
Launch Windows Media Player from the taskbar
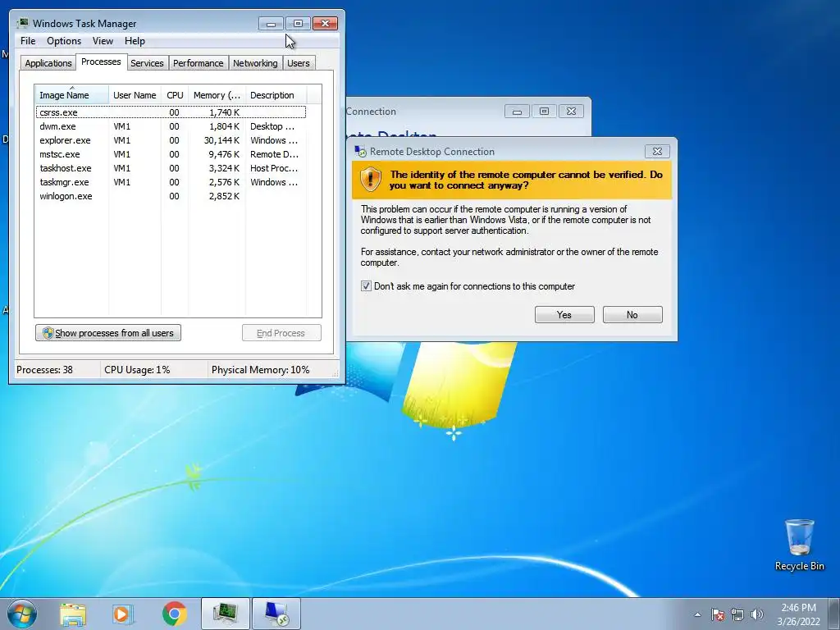(x=123, y=614)
